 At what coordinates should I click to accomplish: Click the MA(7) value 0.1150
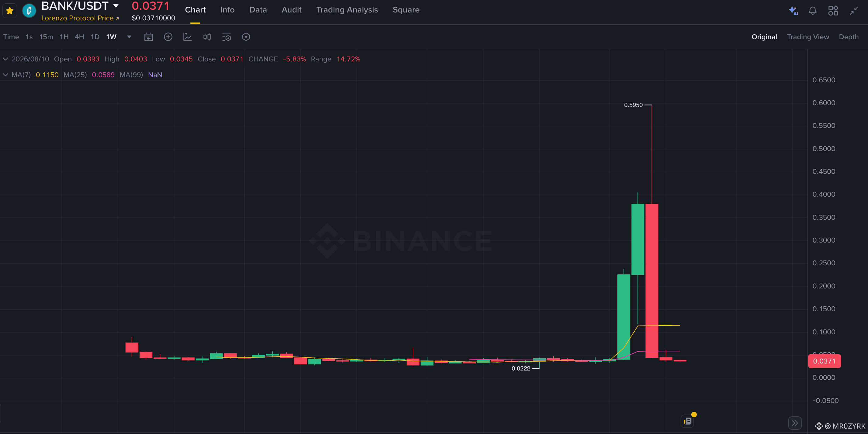[47, 75]
